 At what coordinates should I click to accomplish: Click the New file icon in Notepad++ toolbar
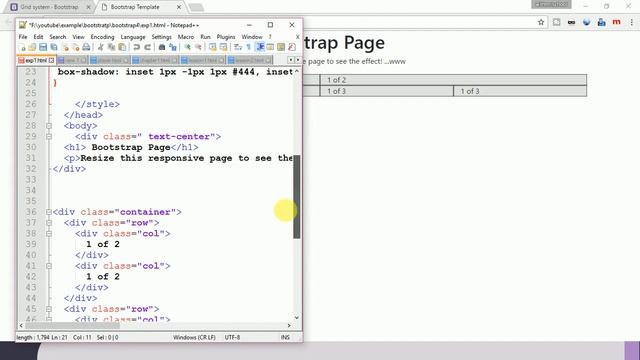22,47
